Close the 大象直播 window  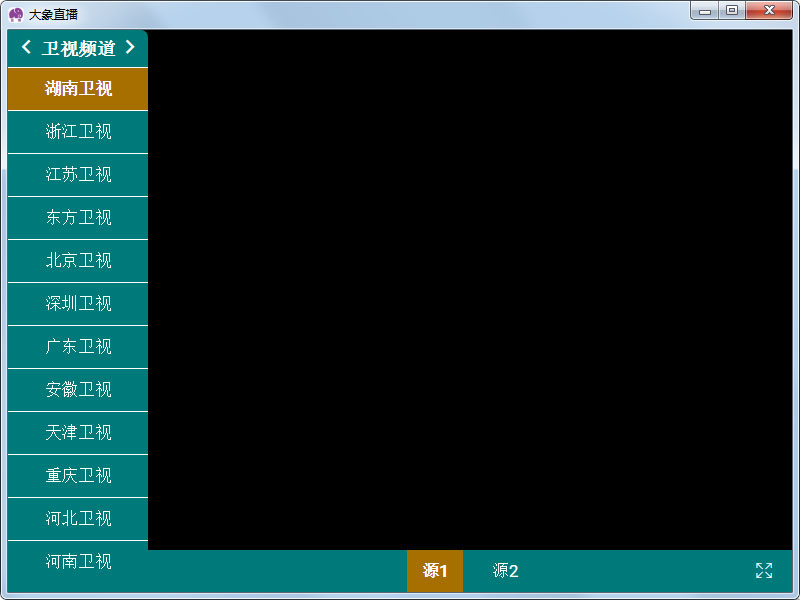(769, 10)
